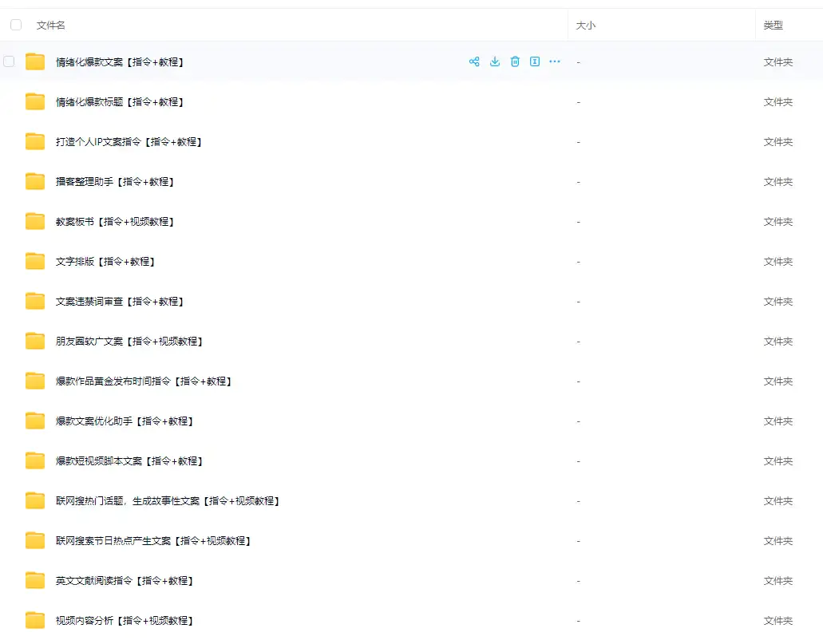The height and width of the screenshot is (644, 823).
Task: Click the folder icon beside 联网搜索节日热点产生文案
Action: click(x=35, y=540)
